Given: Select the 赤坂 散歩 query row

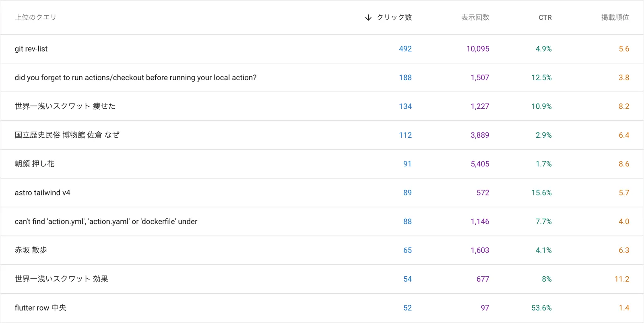Looking at the screenshot, I should 31,250.
